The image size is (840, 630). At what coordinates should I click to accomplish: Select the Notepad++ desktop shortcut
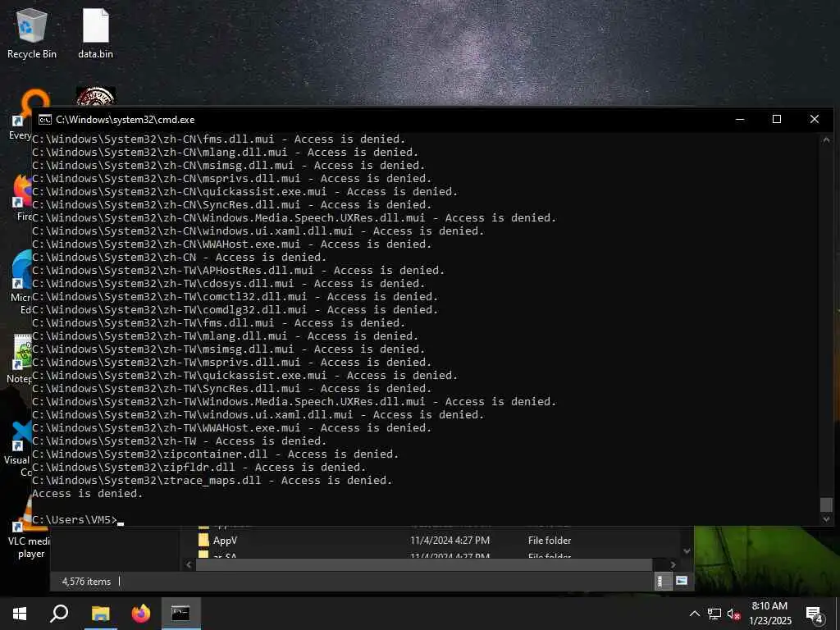(21, 359)
